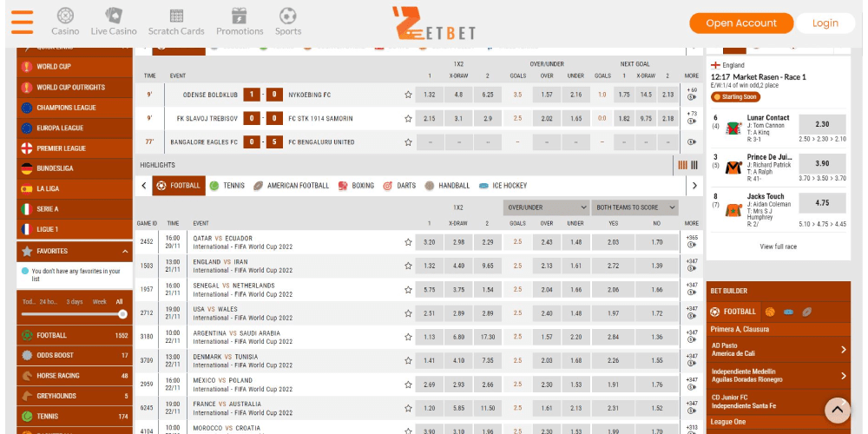Screen dimensions: 868x434
Task: Select Serie A in sidebar
Action: (75, 208)
